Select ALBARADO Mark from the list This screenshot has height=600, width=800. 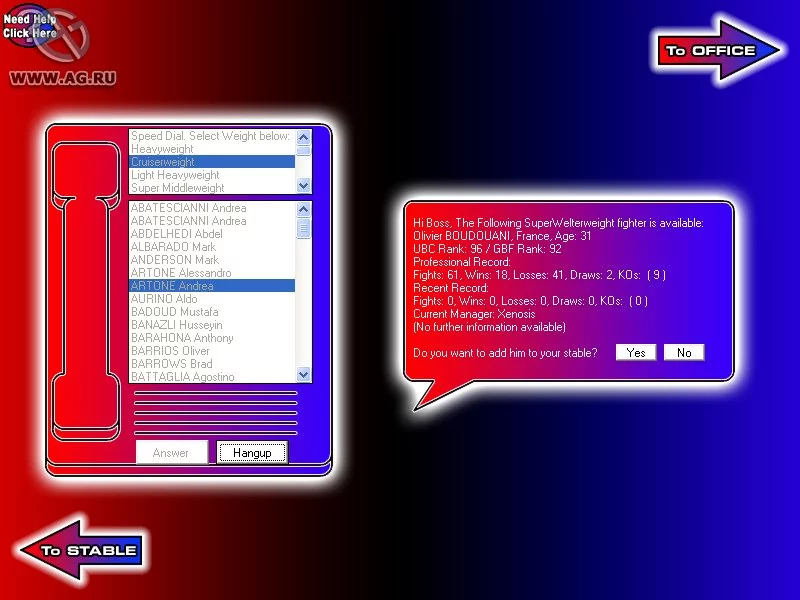click(x=212, y=247)
